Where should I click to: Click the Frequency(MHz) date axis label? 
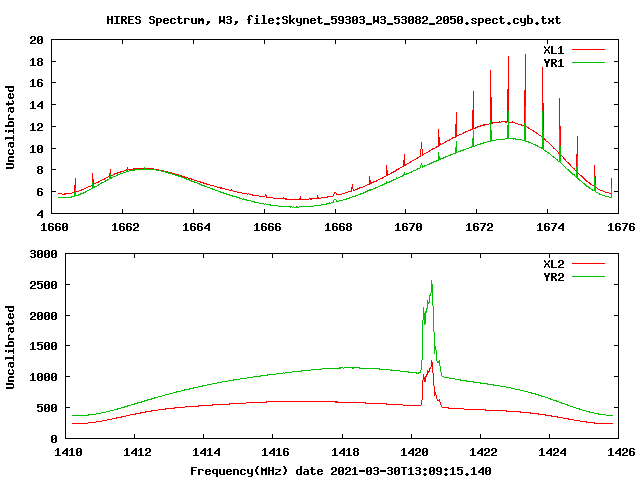(x=340, y=471)
